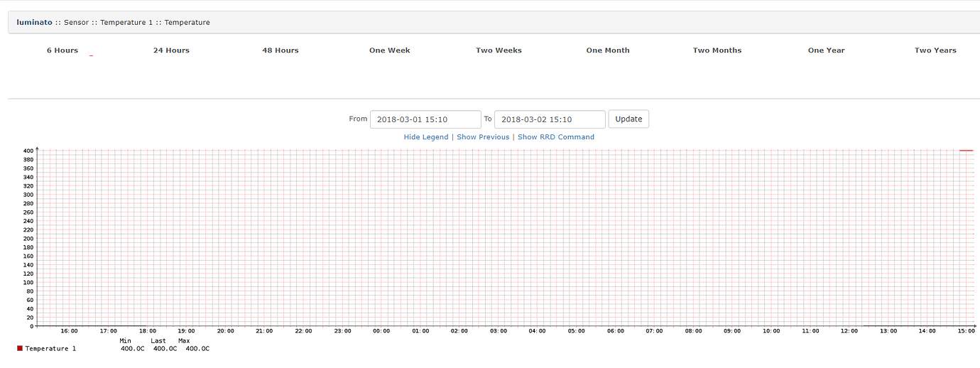Click the From date input field
This screenshot has height=368, width=980.
(x=425, y=119)
